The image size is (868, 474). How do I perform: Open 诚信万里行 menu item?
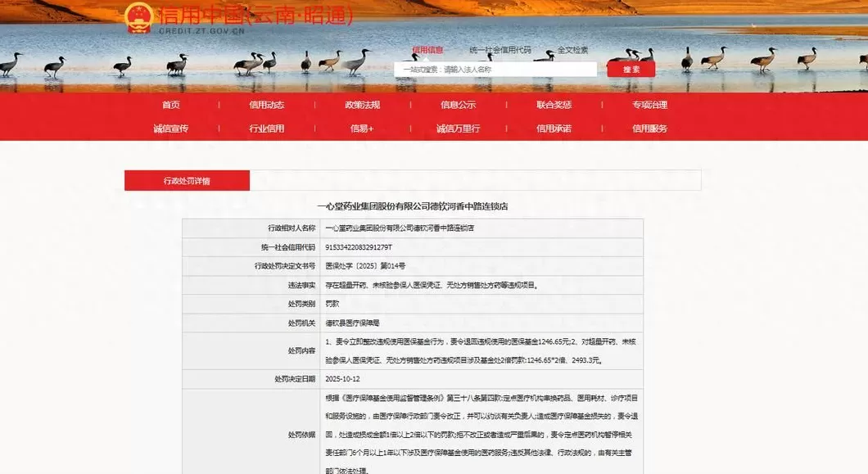coord(458,129)
